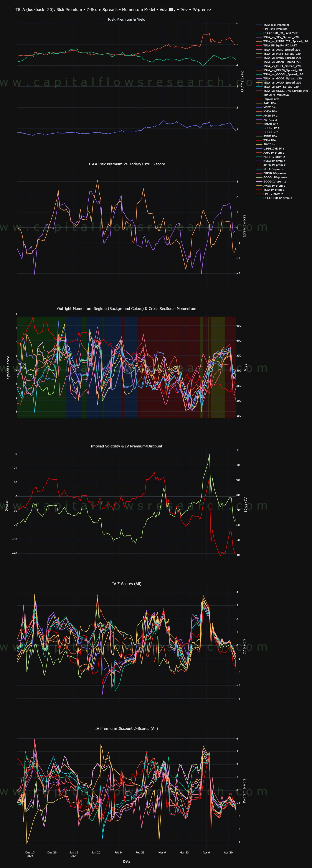Click the 'Risk Premium & Yield' subplot title
Screen dimensions: 312x868
tap(127, 20)
